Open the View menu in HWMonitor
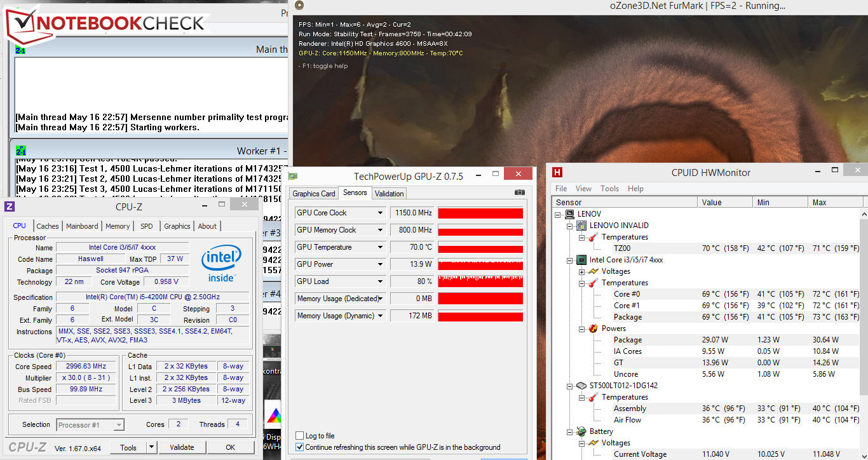This screenshot has width=868, height=460. click(x=583, y=189)
